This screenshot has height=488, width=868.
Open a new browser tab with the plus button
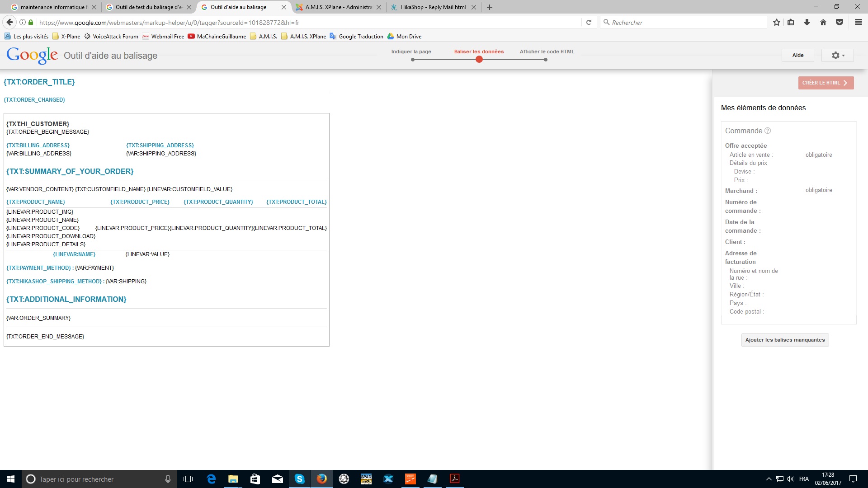490,7
